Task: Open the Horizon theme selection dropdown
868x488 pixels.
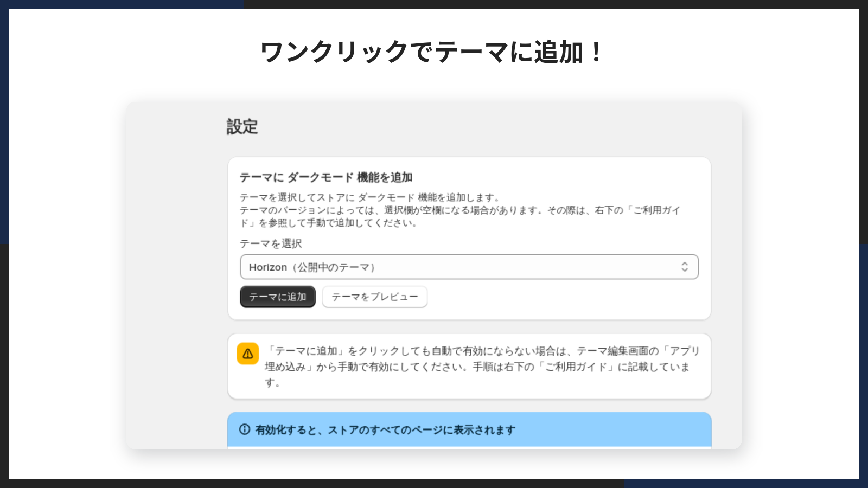Action: [469, 267]
